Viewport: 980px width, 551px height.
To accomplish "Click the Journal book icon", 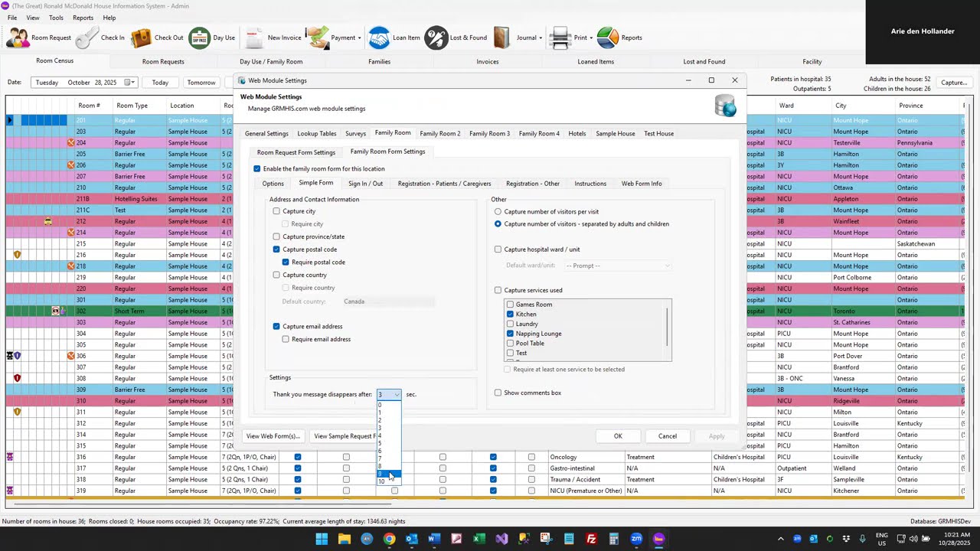I will tap(502, 37).
